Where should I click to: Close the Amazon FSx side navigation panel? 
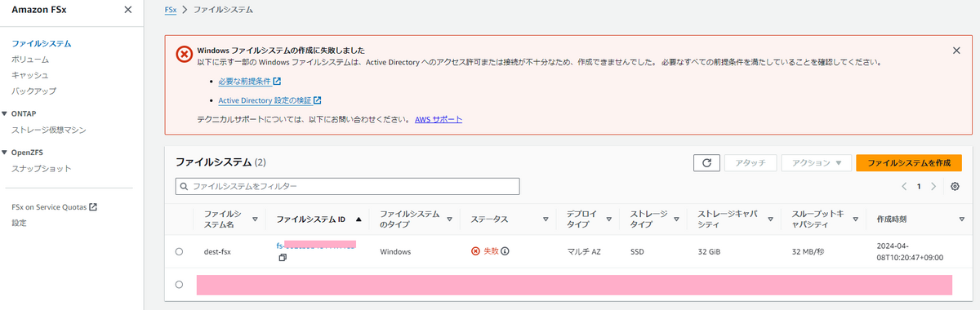127,10
